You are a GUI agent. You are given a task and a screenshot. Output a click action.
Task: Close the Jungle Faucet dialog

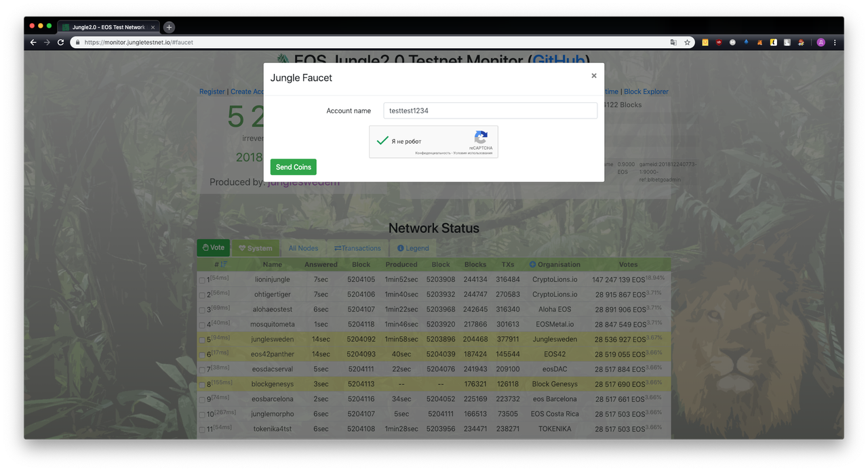593,76
